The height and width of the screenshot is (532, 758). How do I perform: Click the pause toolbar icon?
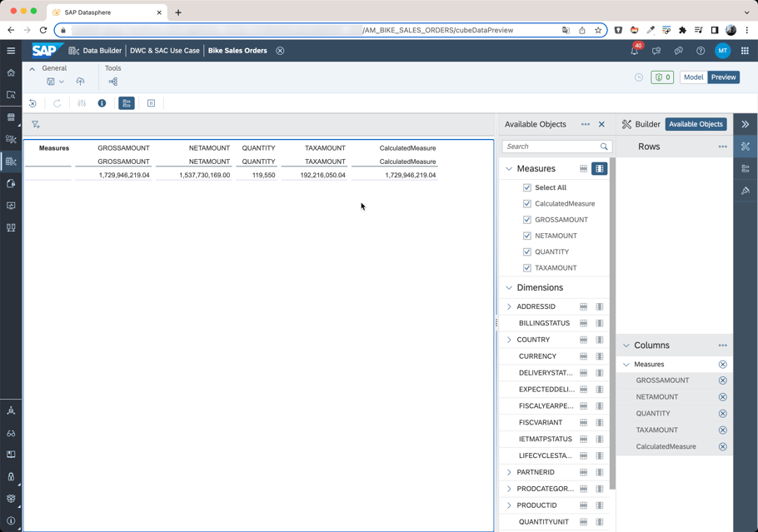pos(151,103)
